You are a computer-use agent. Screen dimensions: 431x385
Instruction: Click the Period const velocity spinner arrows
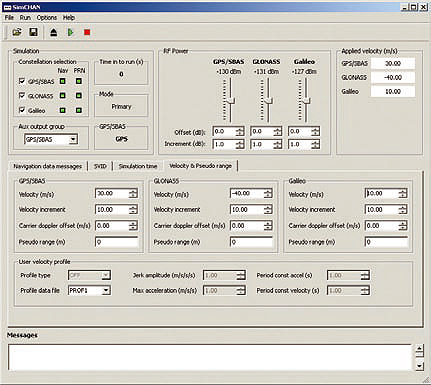[x=365, y=291]
